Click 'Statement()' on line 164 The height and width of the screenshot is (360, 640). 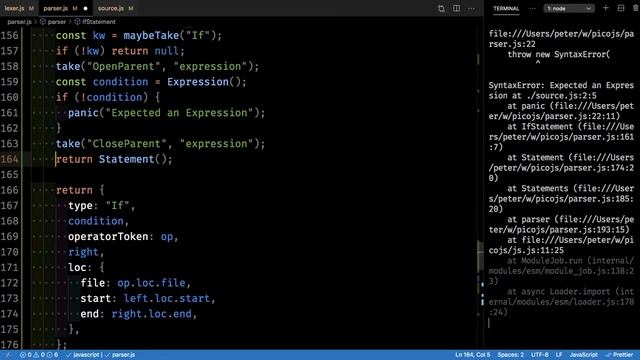(133, 159)
